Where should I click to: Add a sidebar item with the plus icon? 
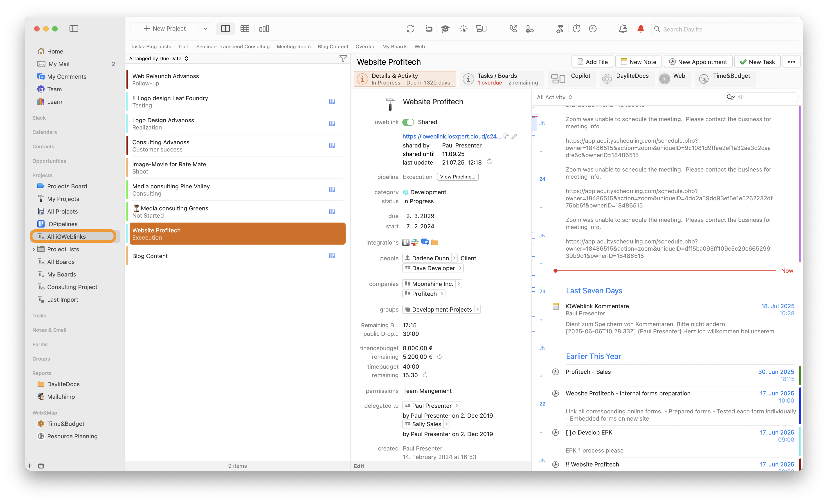pyautogui.click(x=29, y=466)
